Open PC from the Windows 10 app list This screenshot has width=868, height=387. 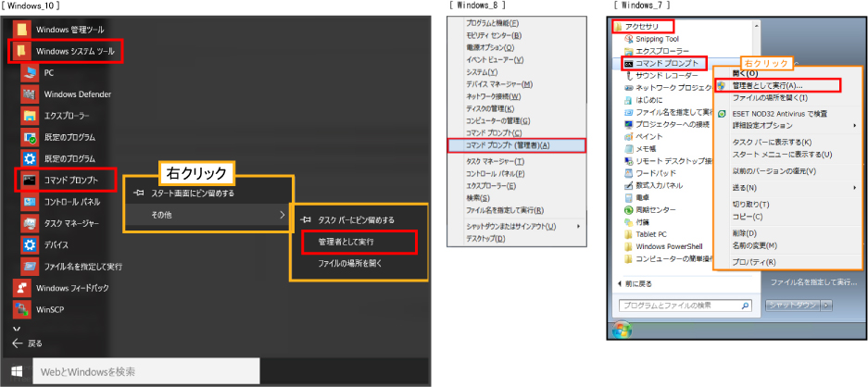49,72
